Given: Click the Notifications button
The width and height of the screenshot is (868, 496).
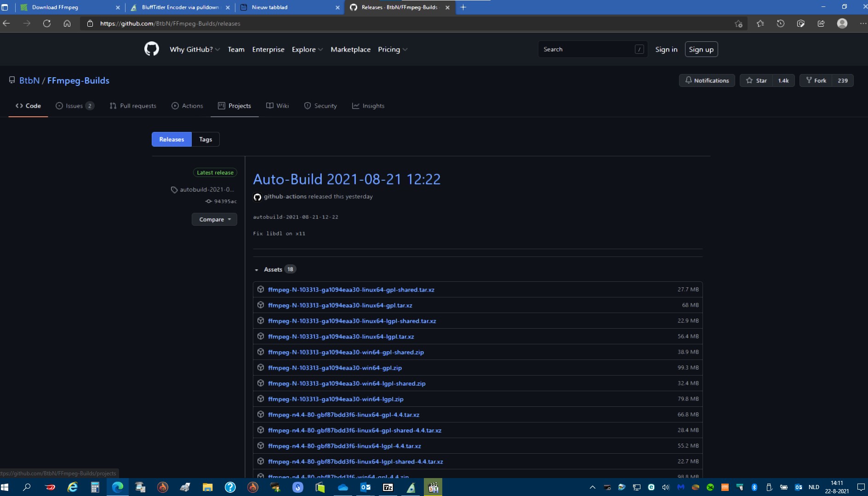Looking at the screenshot, I should tap(707, 80).
